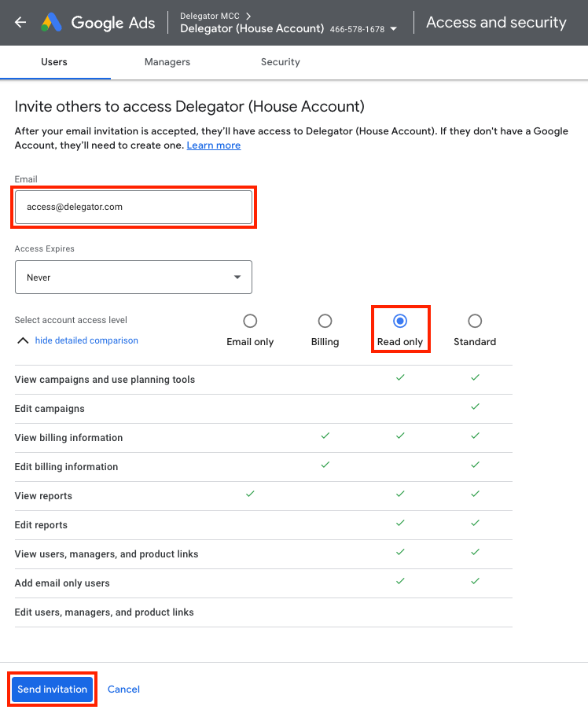Click the Email only checkmark for View reports
The image size is (588, 717).
click(250, 494)
